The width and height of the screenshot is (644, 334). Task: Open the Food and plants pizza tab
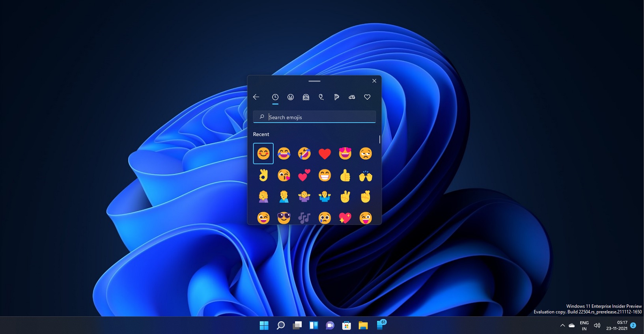point(336,97)
